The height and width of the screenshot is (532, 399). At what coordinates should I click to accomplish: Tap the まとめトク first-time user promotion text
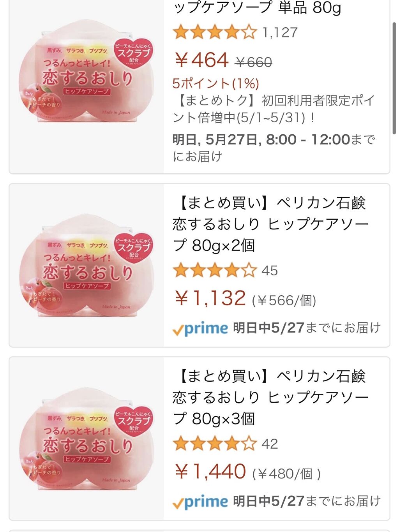tap(273, 109)
